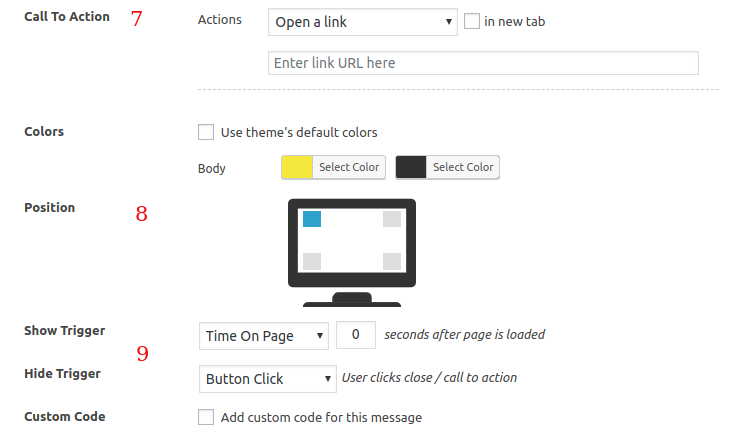Open the Actions 'Open a link' dropdown
This screenshot has width=739, height=444.
pyautogui.click(x=363, y=22)
